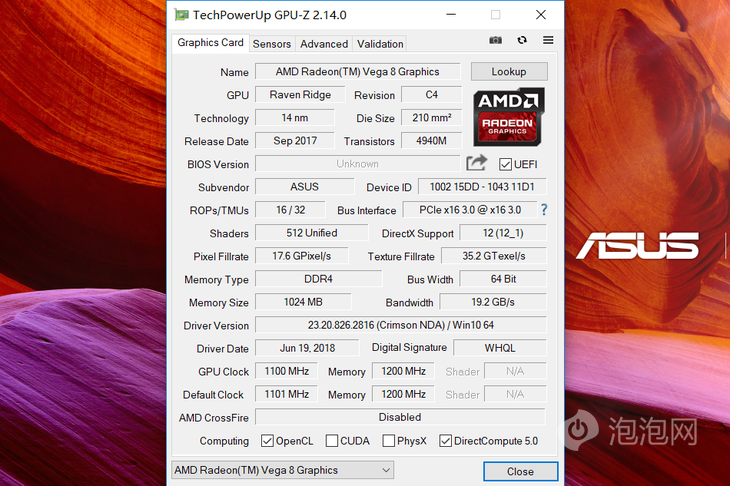Click the Default Clock row Memory 1200 MHz field

(403, 394)
